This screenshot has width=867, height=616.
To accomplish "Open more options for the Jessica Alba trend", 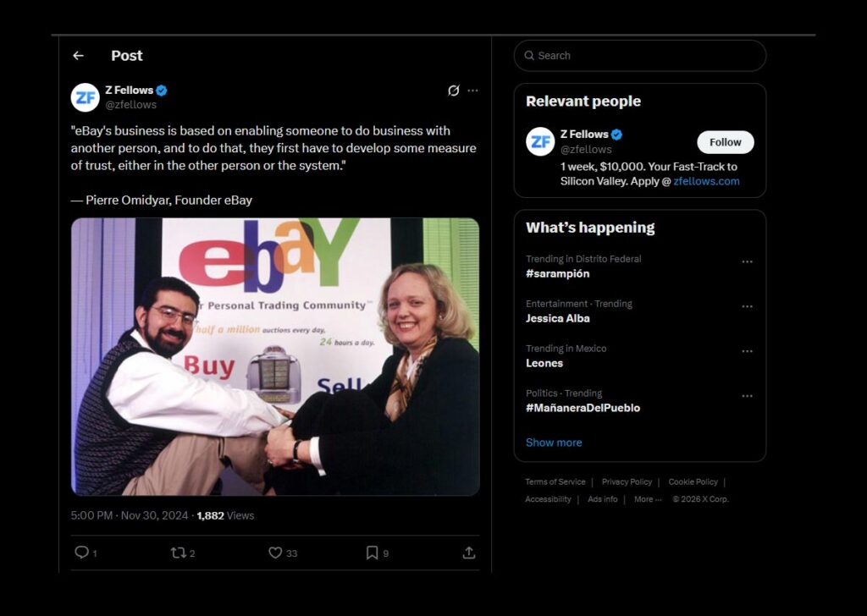I will pyautogui.click(x=747, y=307).
